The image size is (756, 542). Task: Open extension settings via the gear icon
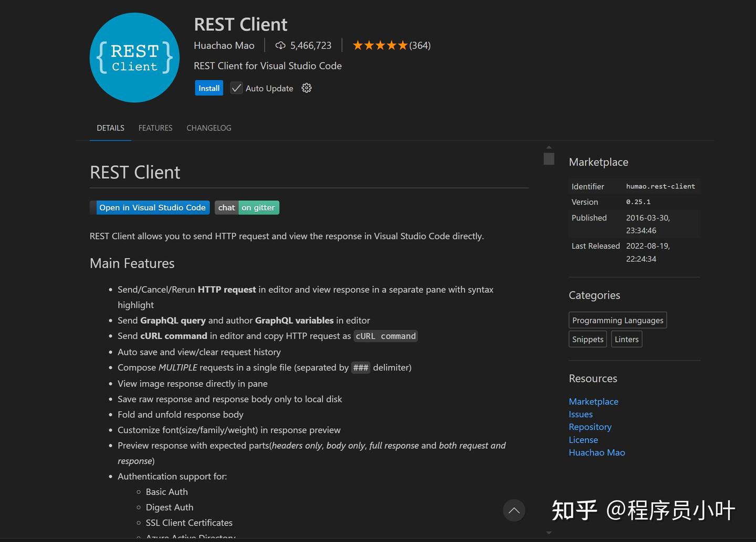coord(307,88)
